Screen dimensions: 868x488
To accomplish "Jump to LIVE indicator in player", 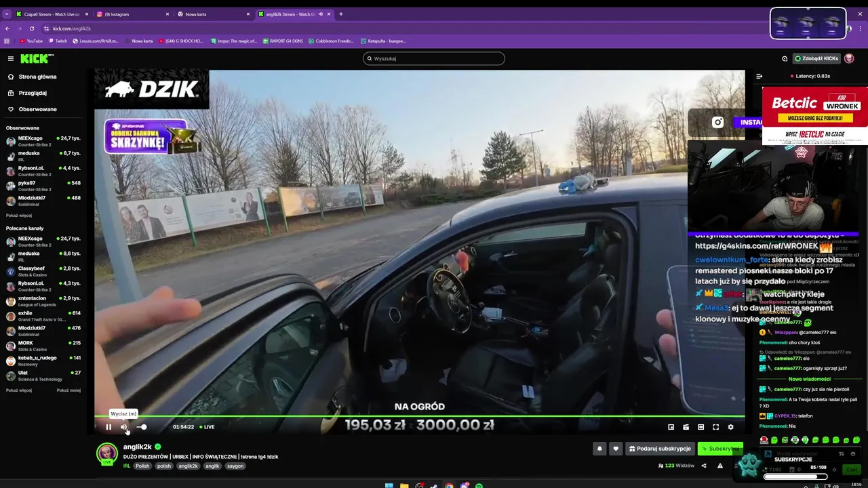I will tap(206, 427).
